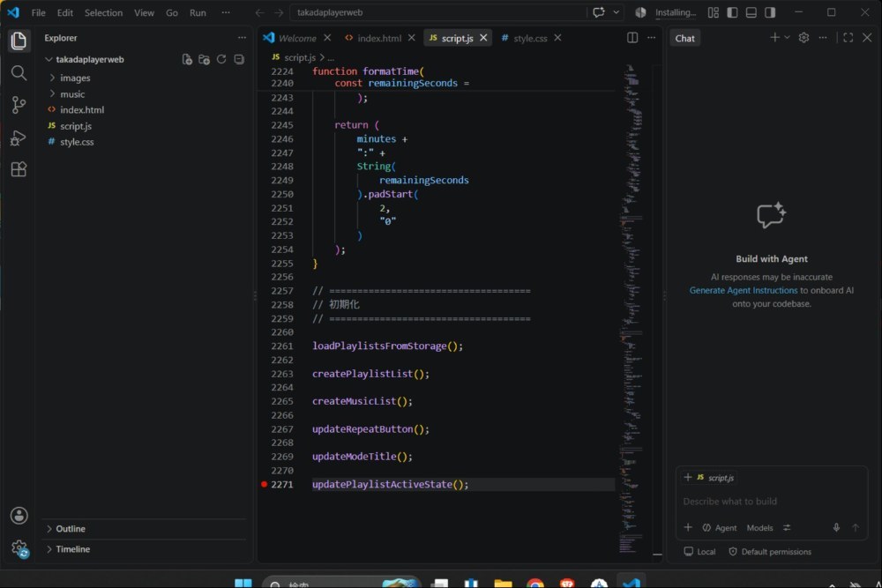Click the code minimap to jump position
Viewport: 882px width, 588px height.
coord(632,308)
